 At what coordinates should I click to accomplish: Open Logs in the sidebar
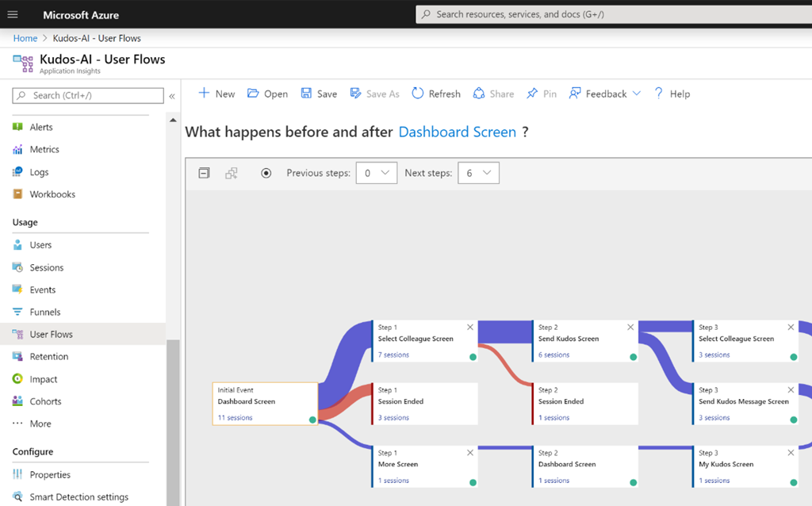[39, 172]
